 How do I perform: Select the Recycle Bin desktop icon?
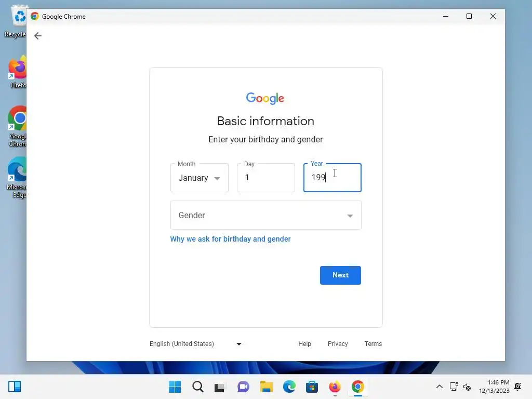coord(16,22)
